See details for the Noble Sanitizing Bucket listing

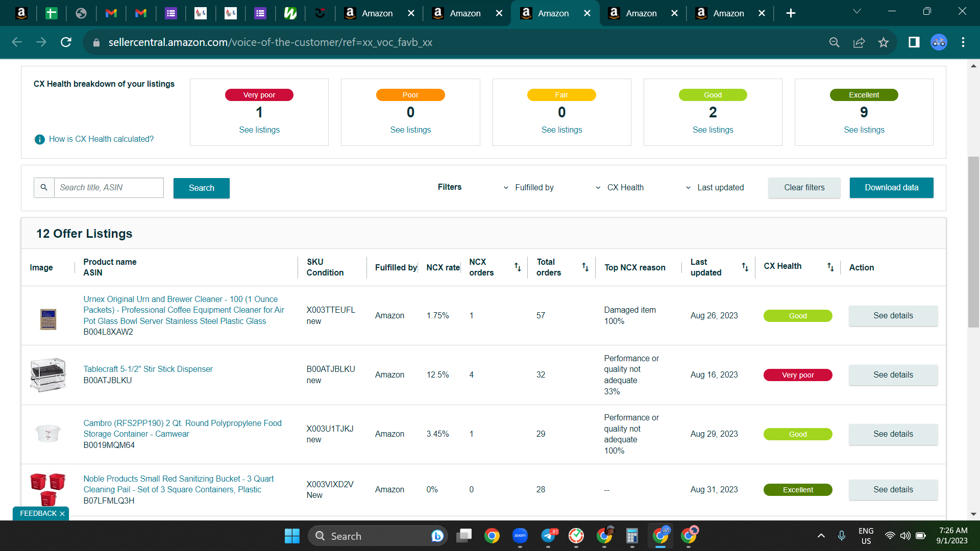[x=893, y=490]
